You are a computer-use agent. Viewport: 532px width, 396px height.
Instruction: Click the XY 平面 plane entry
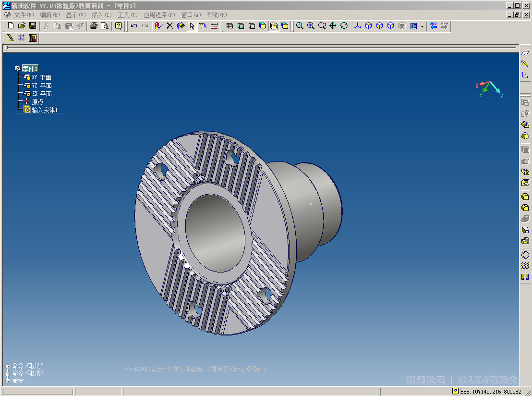pyautogui.click(x=41, y=77)
